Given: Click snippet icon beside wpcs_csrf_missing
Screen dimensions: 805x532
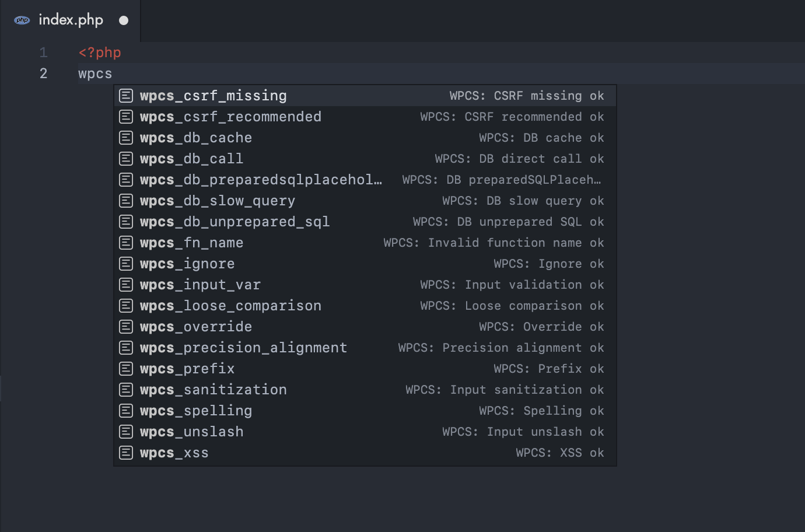Looking at the screenshot, I should pos(126,96).
